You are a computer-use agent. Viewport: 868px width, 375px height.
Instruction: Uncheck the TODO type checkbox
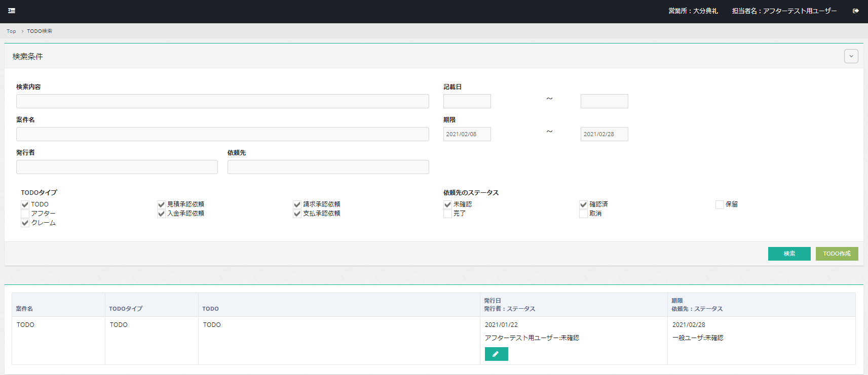coord(25,204)
